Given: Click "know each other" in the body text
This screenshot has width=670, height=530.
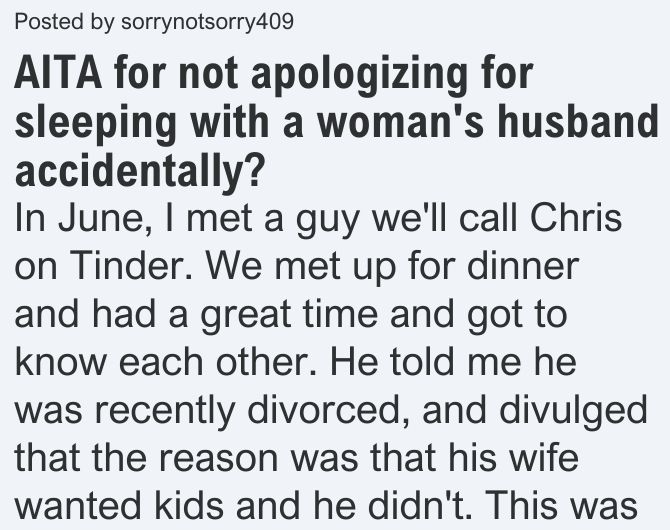Looking at the screenshot, I should (x=165, y=361).
